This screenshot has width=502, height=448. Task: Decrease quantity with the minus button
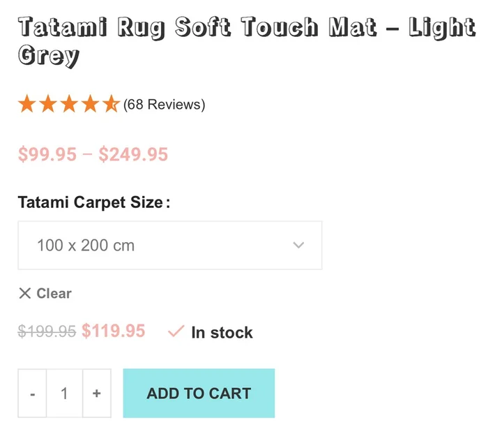[33, 394]
